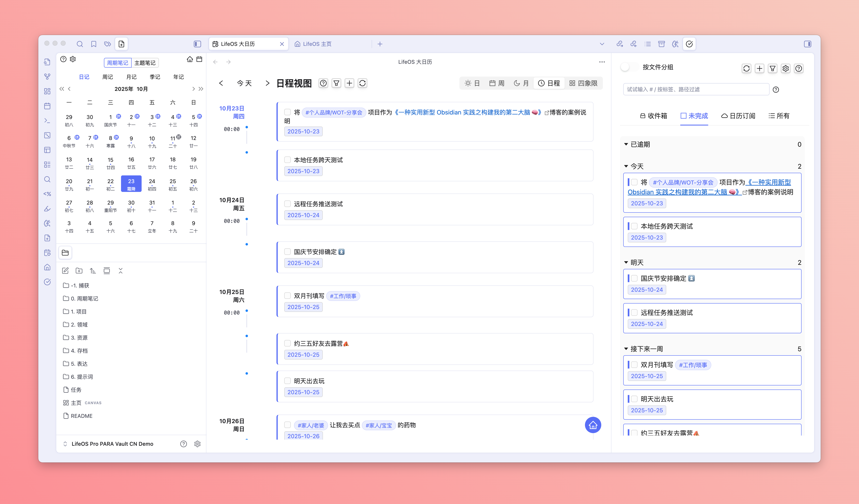Toggle the left sidebar icon
This screenshot has width=859, height=504.
point(197,44)
